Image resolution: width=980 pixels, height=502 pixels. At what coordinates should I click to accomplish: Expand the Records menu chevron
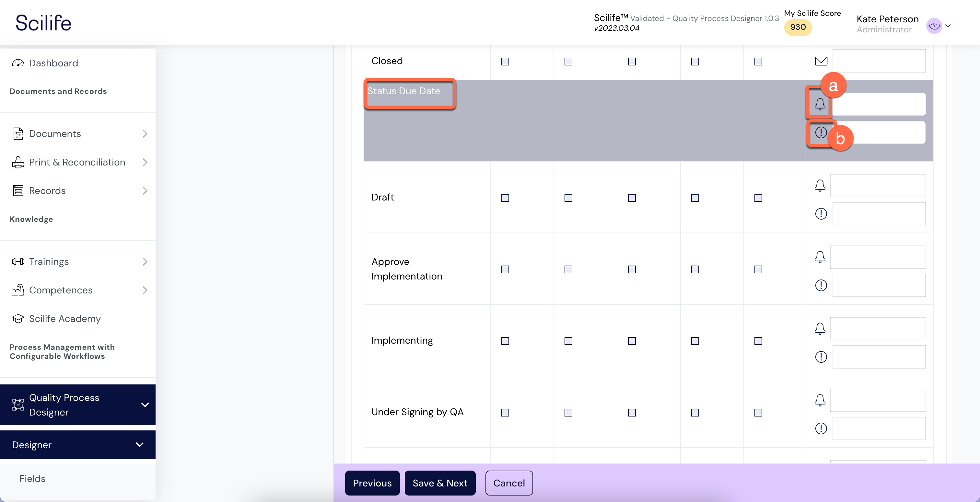145,191
